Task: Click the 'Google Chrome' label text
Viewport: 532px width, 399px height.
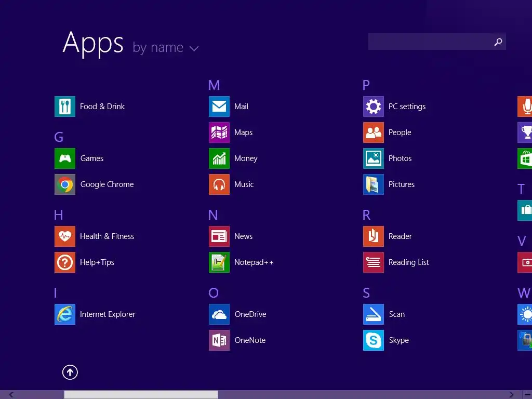Action: click(x=107, y=184)
